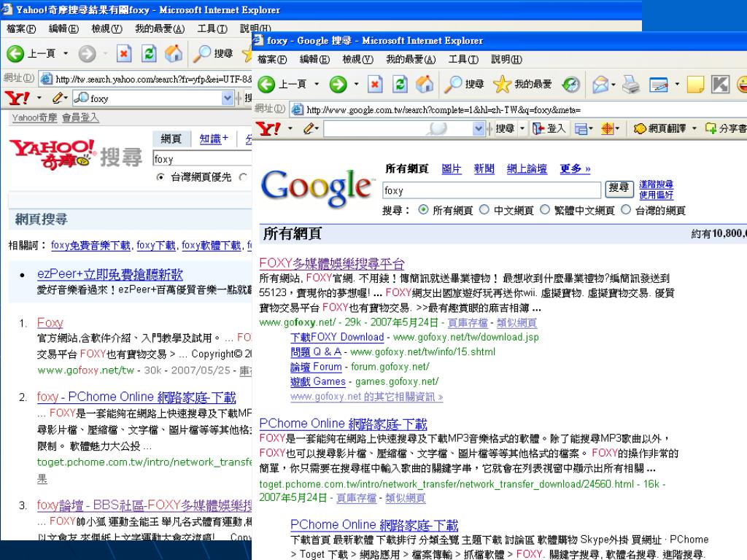Open 檢視(V) menu in the Google window
Screen dimensions: 747x560
(357, 60)
